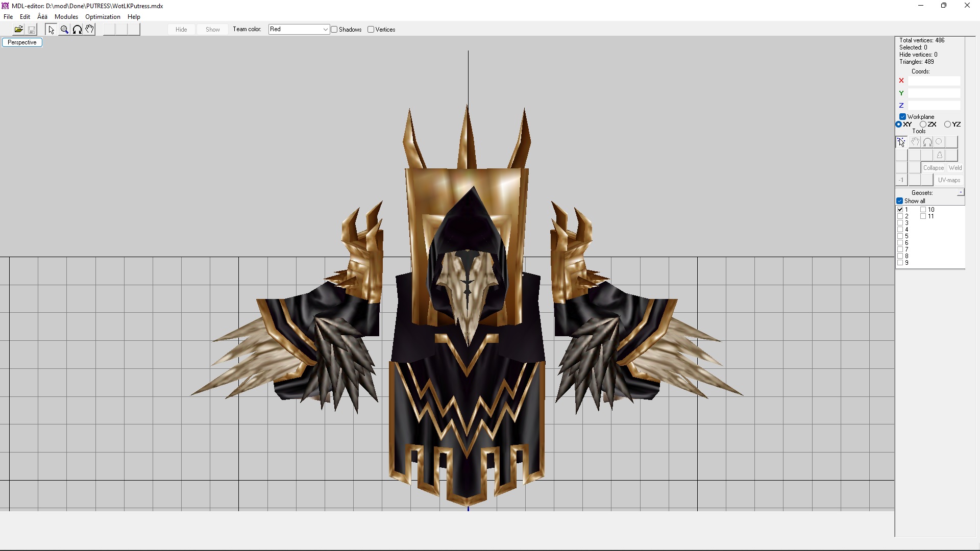Click the extrude icon in Tools second row
The height and width of the screenshot is (551, 980).
point(939,155)
